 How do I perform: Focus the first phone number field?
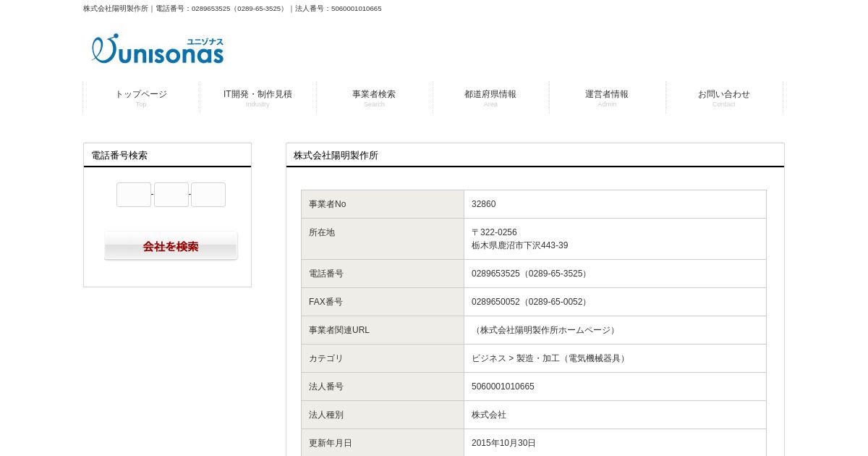pos(134,195)
